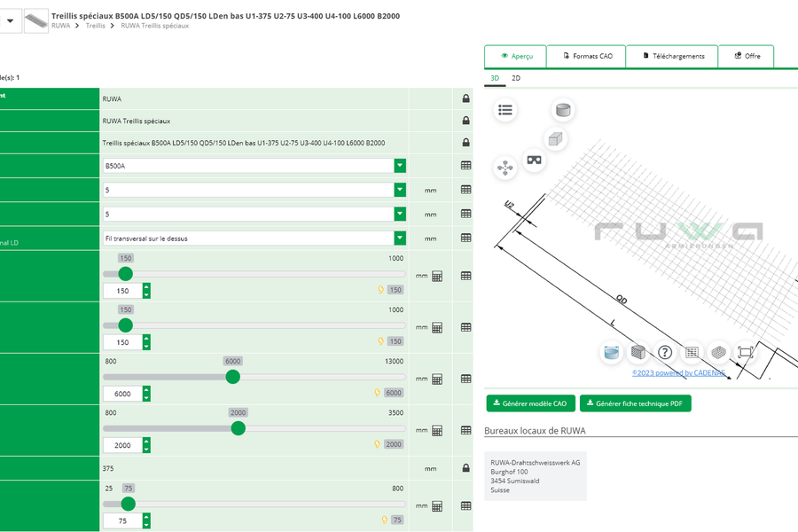Open table icon beside 6000 slider
Screen dimensions: 798x532
click(x=465, y=379)
